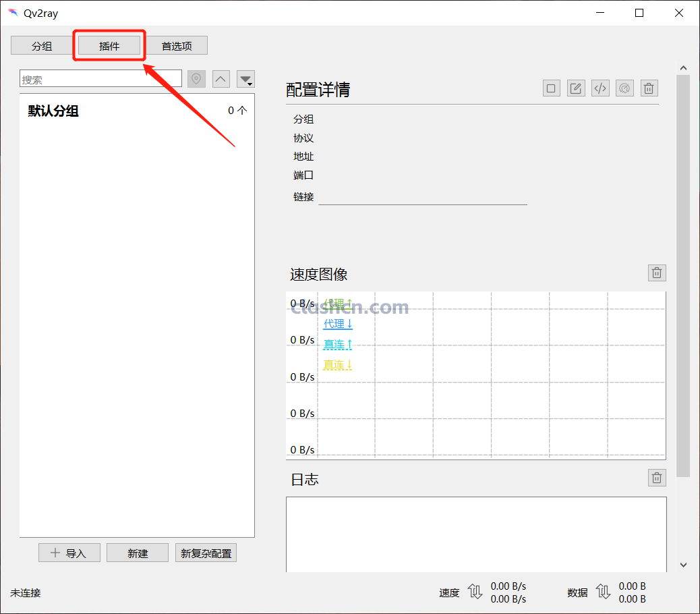Image resolution: width=700 pixels, height=614 pixels.
Task: Click the vertical scrollbar thumb on the right panel
Action: (683, 276)
